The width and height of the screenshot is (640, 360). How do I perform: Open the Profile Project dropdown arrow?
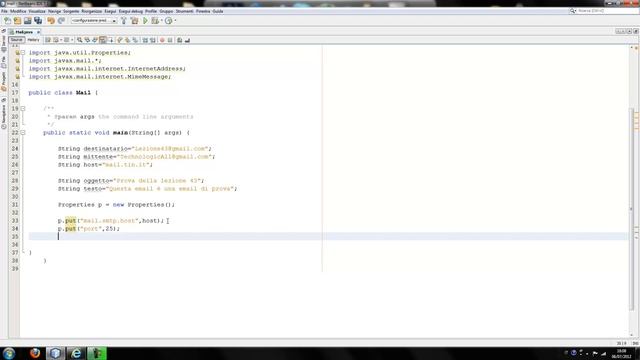click(x=175, y=20)
